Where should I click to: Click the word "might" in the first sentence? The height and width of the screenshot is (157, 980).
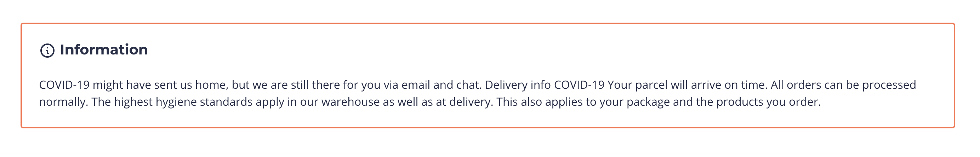(108, 85)
